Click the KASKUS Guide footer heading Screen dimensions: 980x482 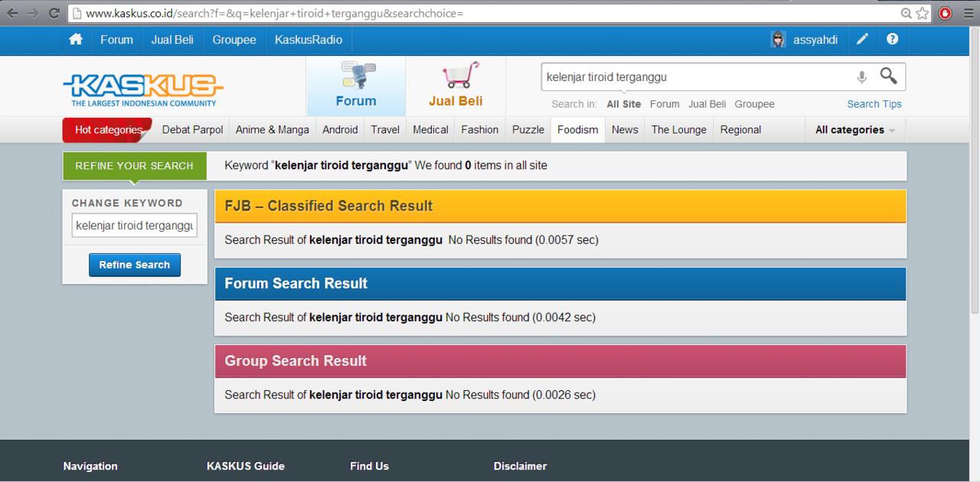pyautogui.click(x=246, y=466)
